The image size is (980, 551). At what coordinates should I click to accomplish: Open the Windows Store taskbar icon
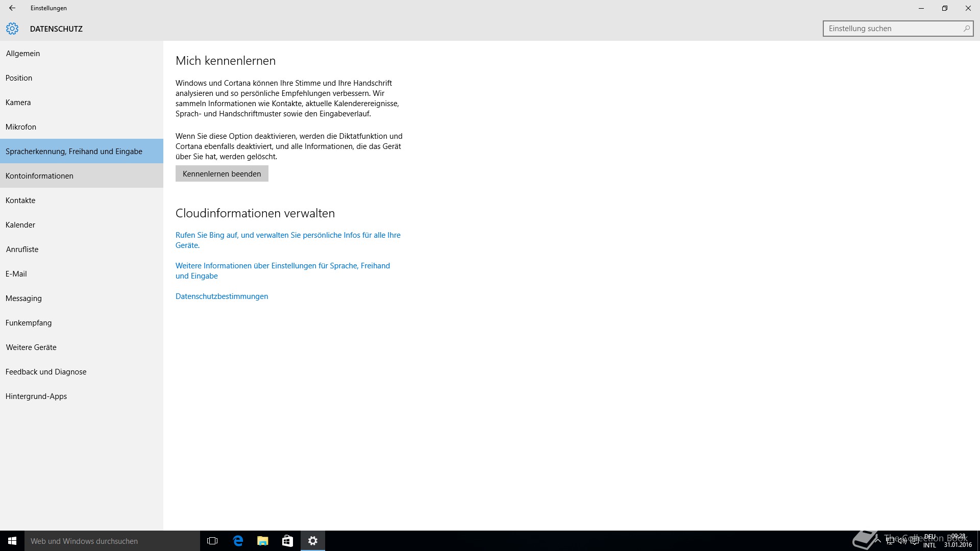coord(287,541)
